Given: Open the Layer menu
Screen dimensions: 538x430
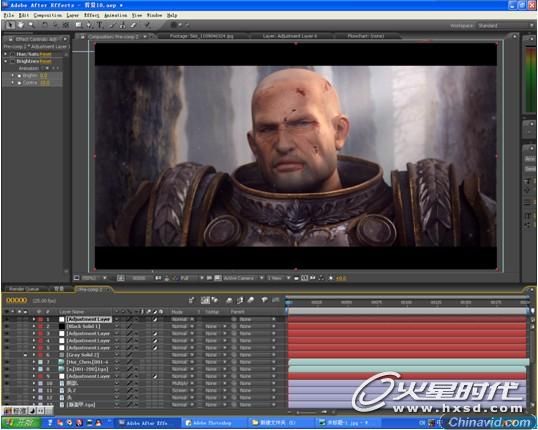Looking at the screenshot, I should click(72, 15).
